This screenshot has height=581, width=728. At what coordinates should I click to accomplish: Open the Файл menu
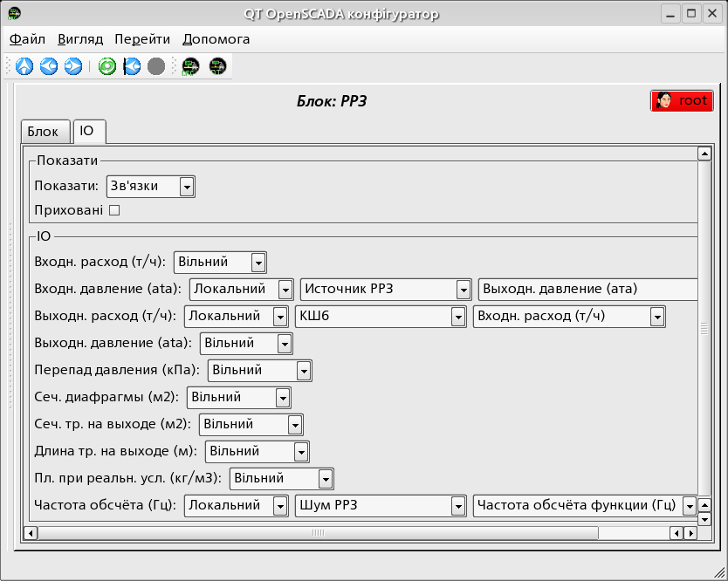[28, 39]
